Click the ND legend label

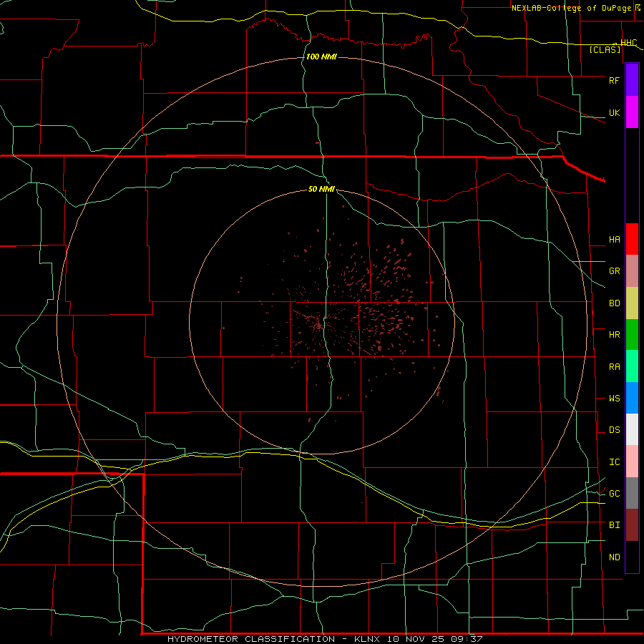(614, 557)
